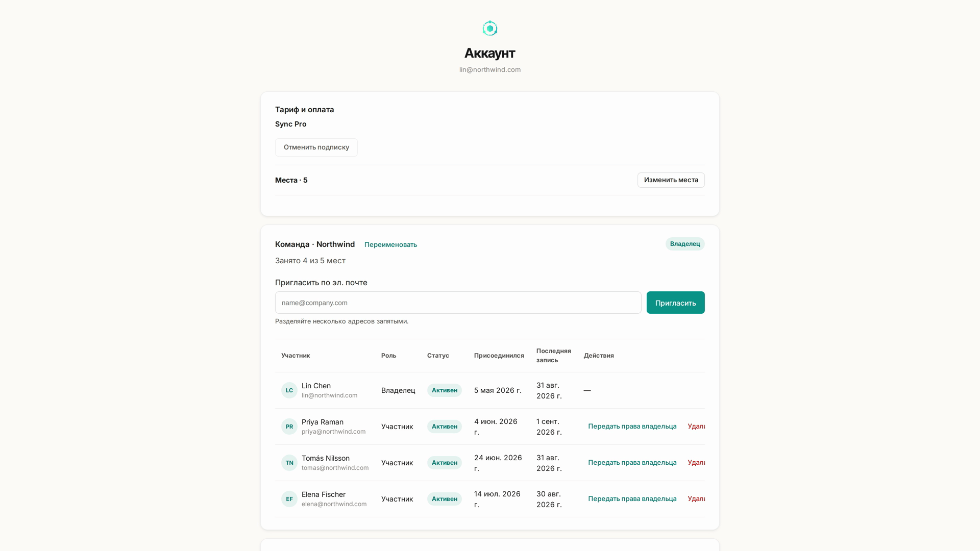Remove Elena Fischer from the team
The height and width of the screenshot is (551, 980).
coord(696,499)
